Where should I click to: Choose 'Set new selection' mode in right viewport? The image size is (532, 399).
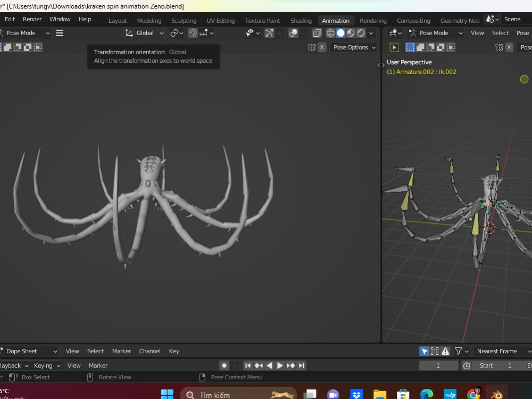tap(410, 47)
